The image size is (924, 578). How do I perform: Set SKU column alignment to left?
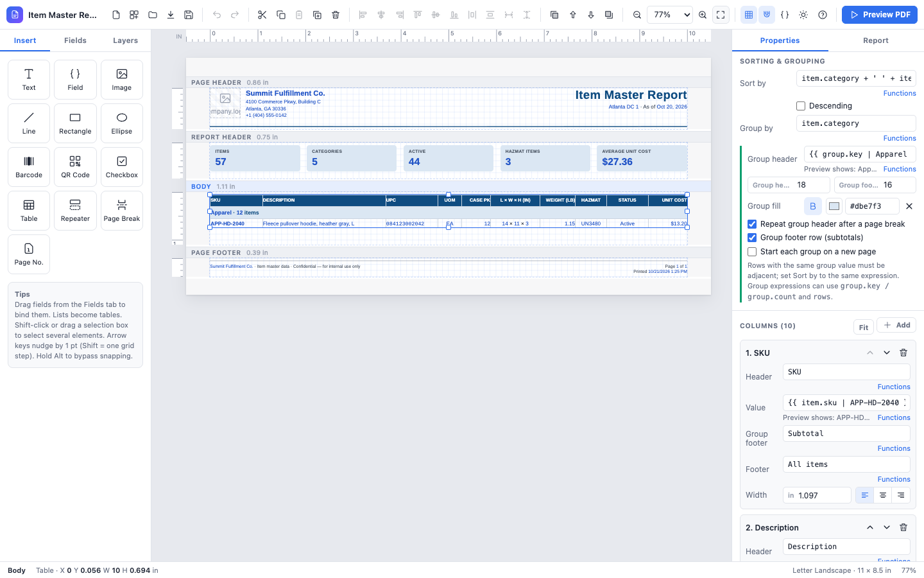865,495
